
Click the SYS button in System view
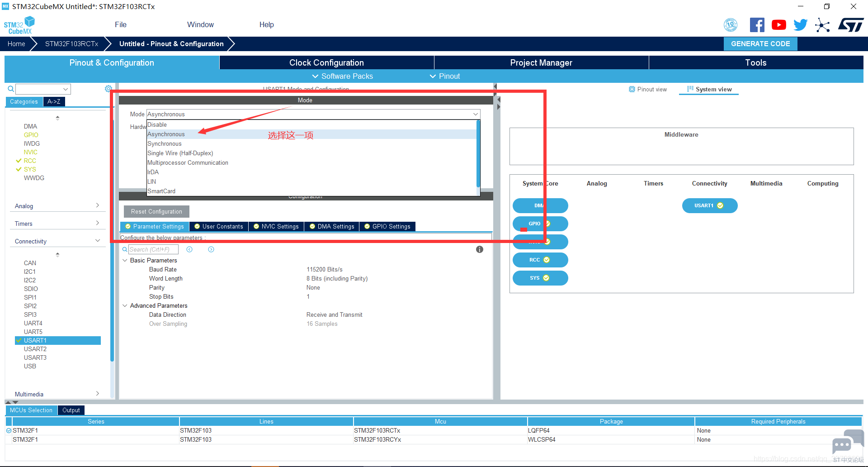(540, 278)
